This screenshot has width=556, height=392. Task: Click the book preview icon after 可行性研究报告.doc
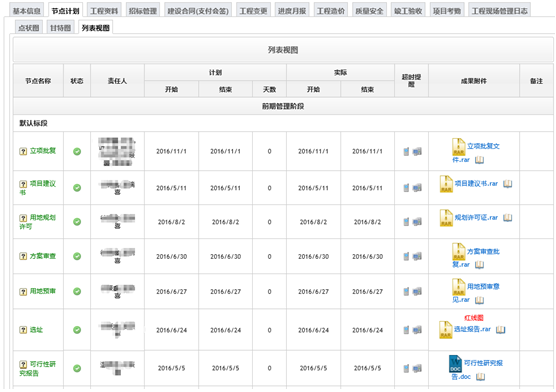click(480, 377)
